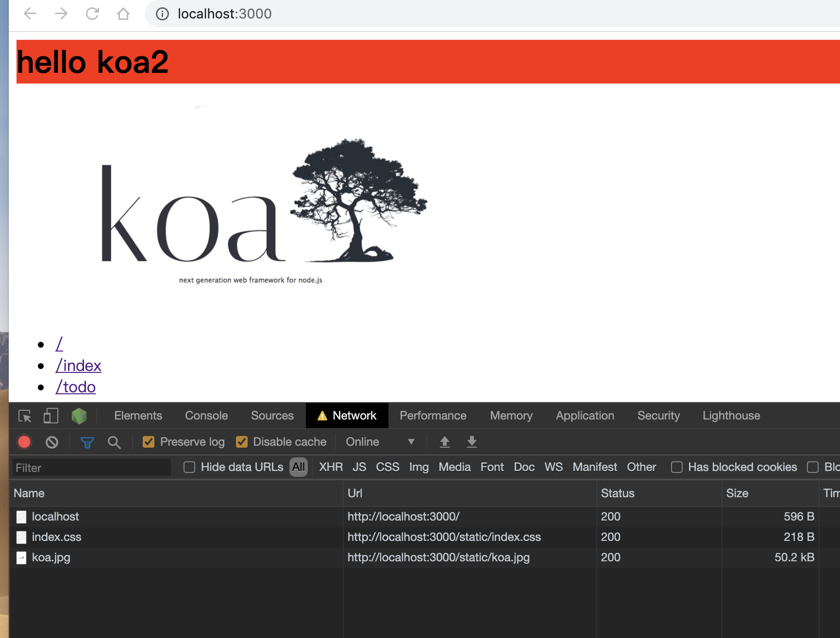Follow the /index link
The image size is (840, 638).
tap(79, 365)
